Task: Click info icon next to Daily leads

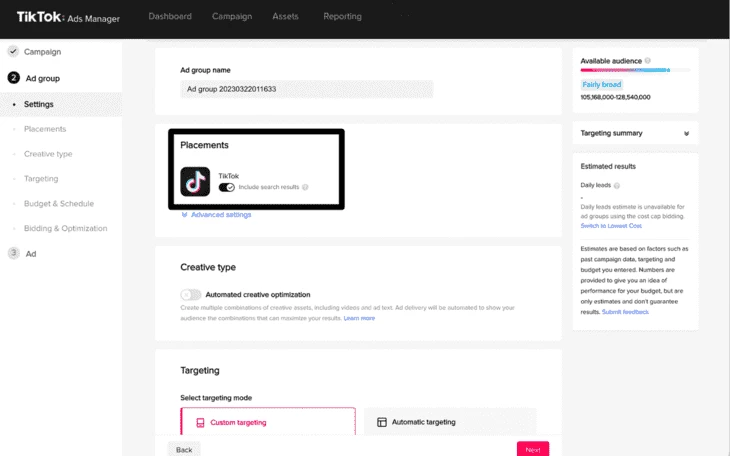Action: tap(617, 185)
